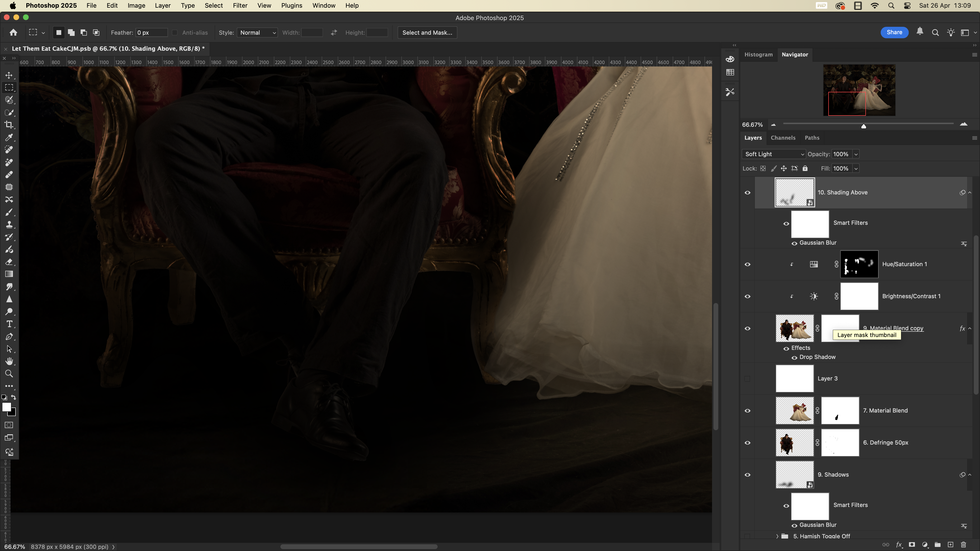Expand the 5. Hamish Toggle Off group
980x551 pixels.
[x=777, y=536]
